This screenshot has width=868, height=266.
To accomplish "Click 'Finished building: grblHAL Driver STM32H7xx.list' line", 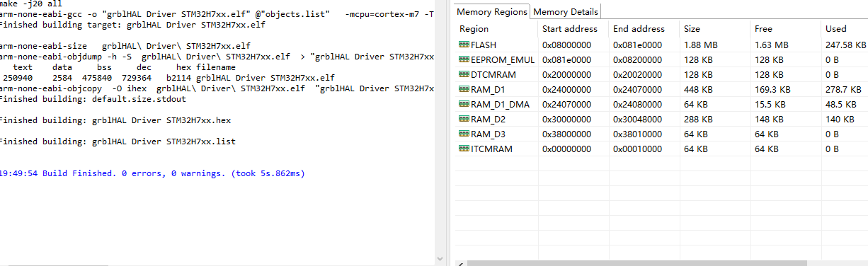I will point(118,141).
